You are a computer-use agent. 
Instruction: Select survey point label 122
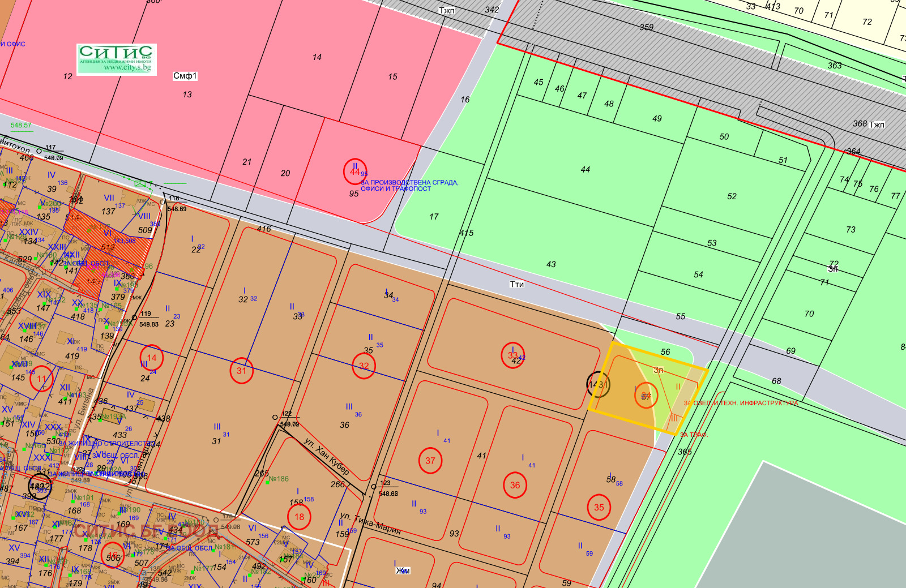(x=287, y=414)
